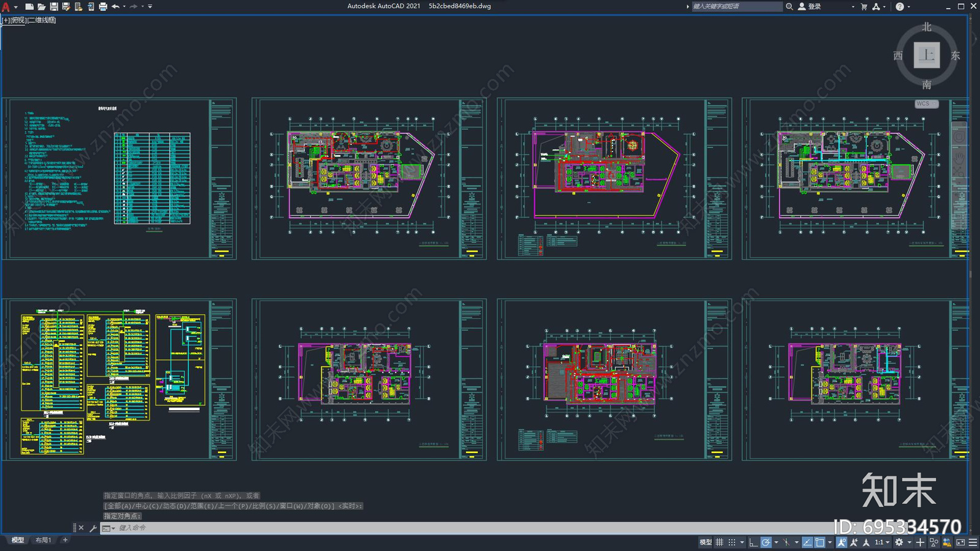Viewport: 980px width, 551px height.
Task: Expand the Help dropdown arrow
Action: (908, 7)
